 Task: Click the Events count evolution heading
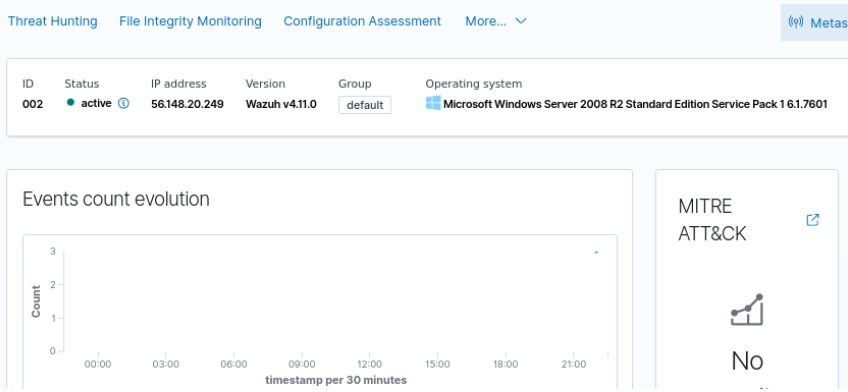coord(116,199)
